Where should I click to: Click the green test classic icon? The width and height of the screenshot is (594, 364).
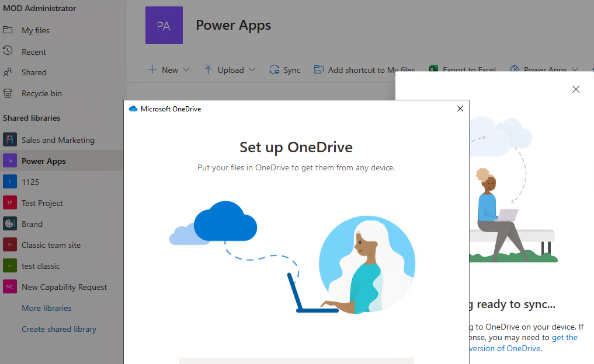tap(10, 265)
